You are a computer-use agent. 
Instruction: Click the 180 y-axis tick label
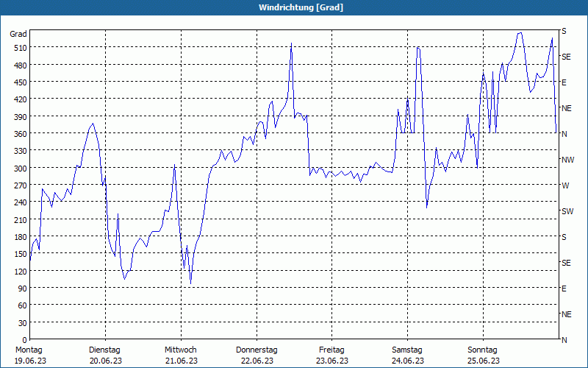pos(18,236)
